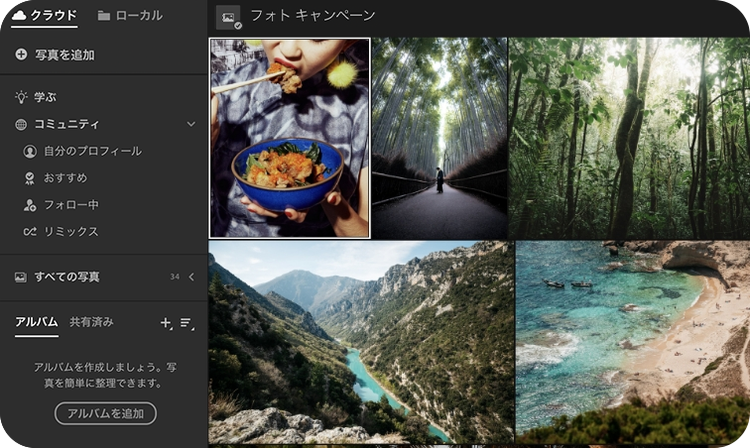750x448 pixels.
Task: Click the folder icon beside ローカル
Action: coord(104,16)
